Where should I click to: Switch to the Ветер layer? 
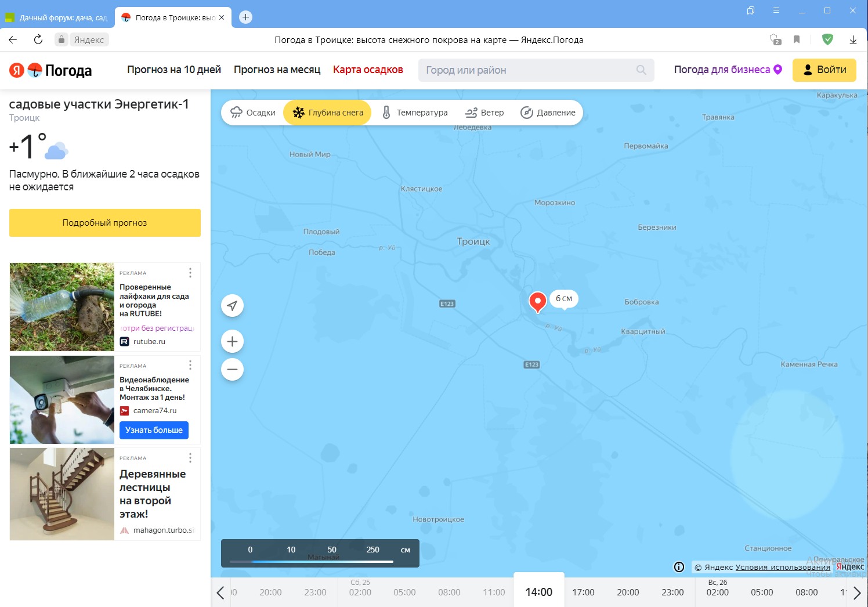pyautogui.click(x=484, y=113)
